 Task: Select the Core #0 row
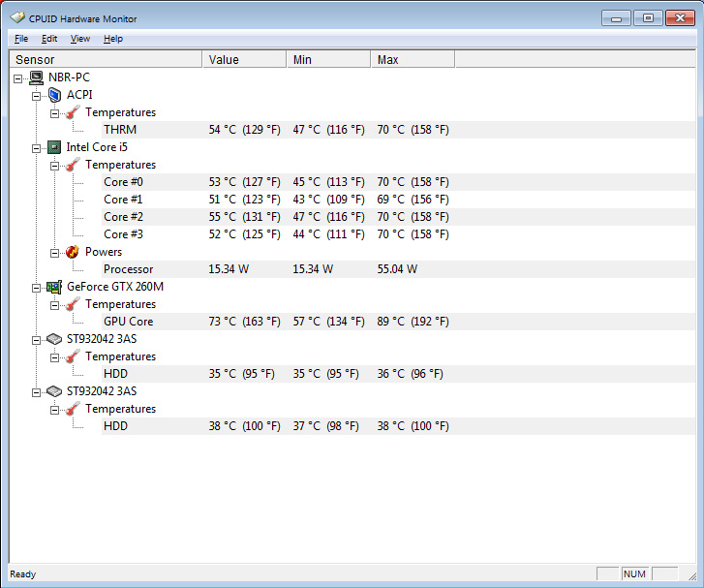[398, 182]
